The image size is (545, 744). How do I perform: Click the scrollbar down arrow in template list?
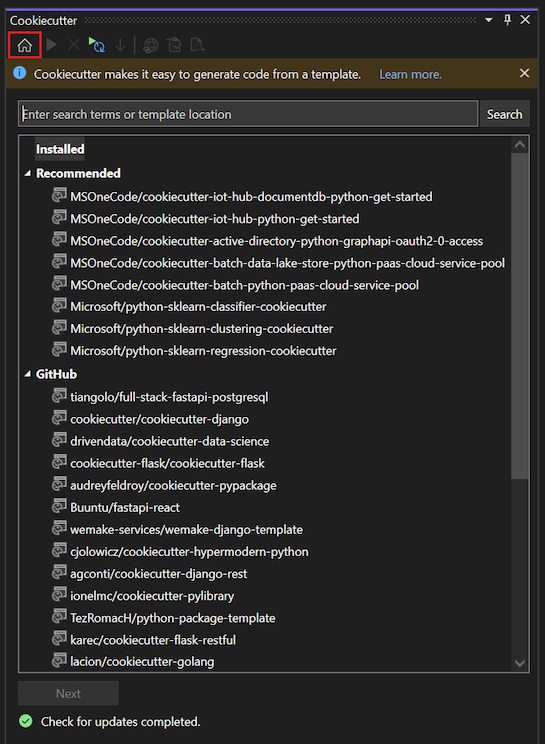(520, 663)
